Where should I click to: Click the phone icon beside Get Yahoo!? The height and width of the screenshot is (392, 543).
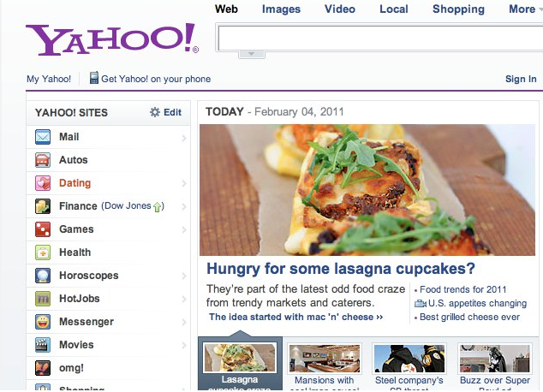(x=94, y=78)
